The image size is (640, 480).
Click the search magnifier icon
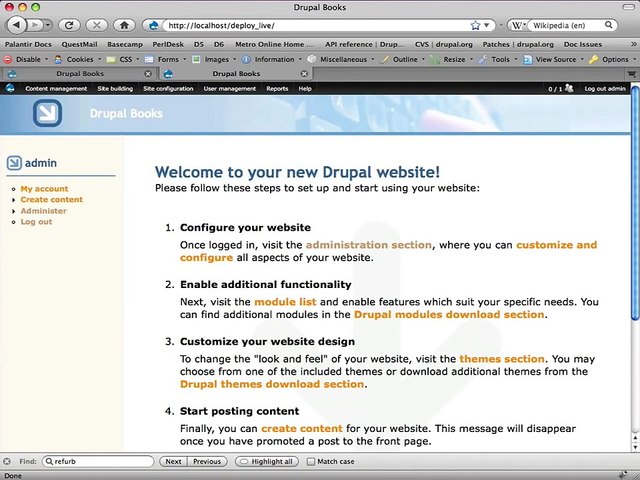point(608,25)
